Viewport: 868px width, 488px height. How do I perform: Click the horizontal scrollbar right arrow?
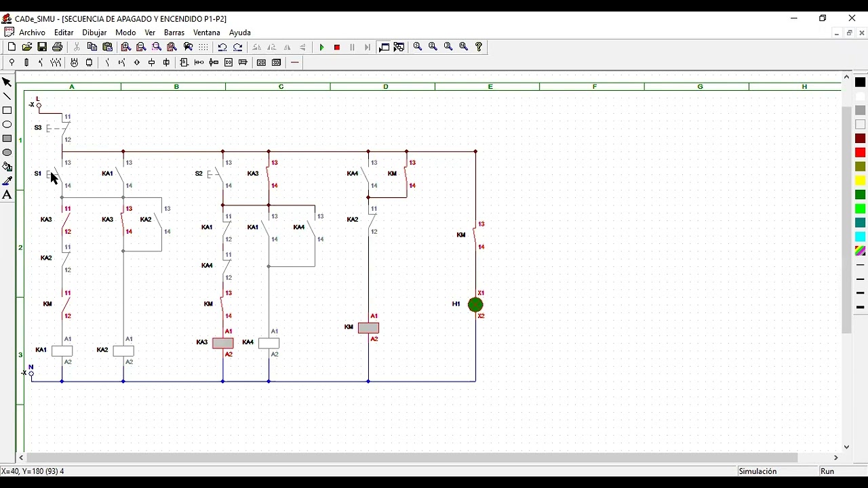[x=835, y=457]
